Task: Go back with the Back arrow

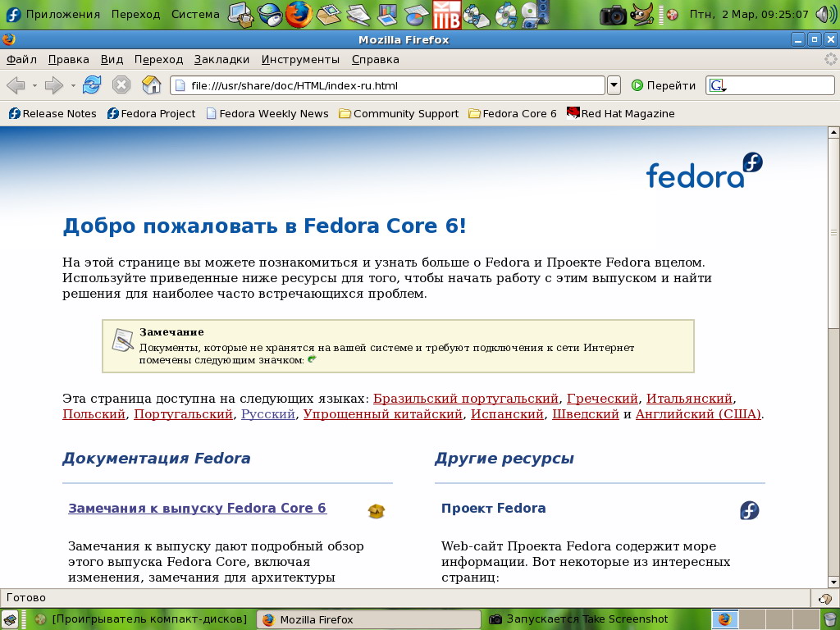Action: (x=16, y=85)
